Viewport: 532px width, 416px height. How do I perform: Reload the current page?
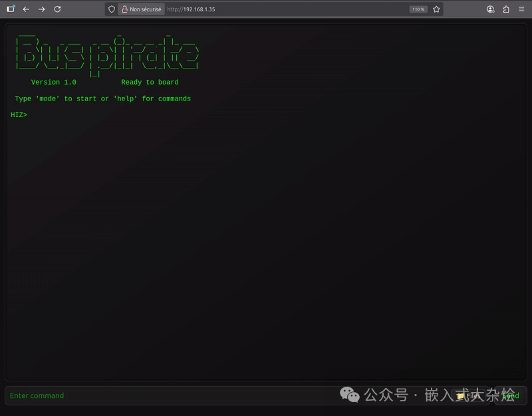click(57, 9)
